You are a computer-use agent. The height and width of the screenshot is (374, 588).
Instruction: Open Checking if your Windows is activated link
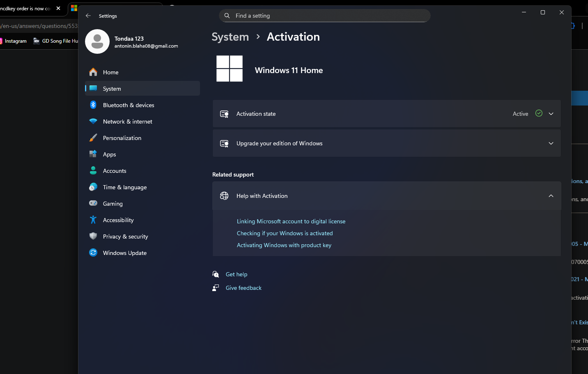[x=285, y=233]
